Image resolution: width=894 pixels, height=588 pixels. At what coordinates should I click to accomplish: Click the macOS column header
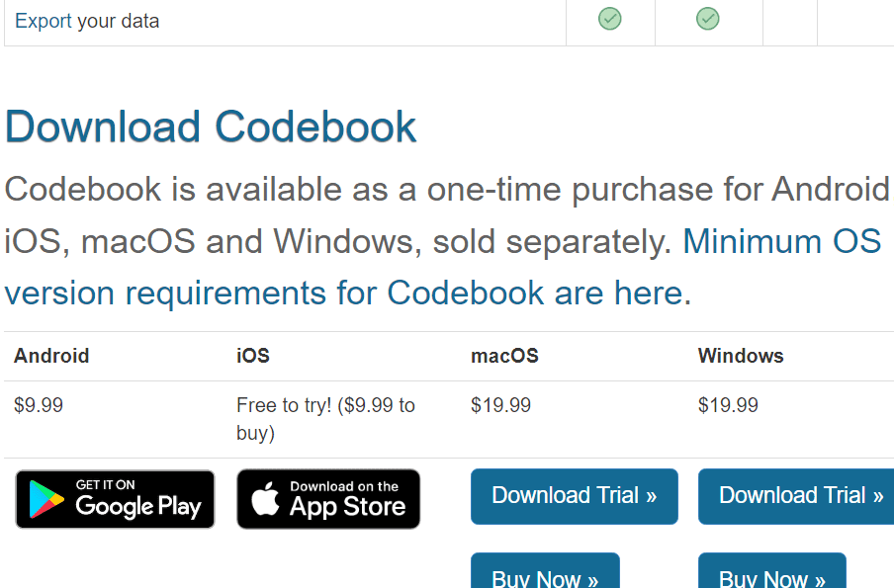[504, 356]
